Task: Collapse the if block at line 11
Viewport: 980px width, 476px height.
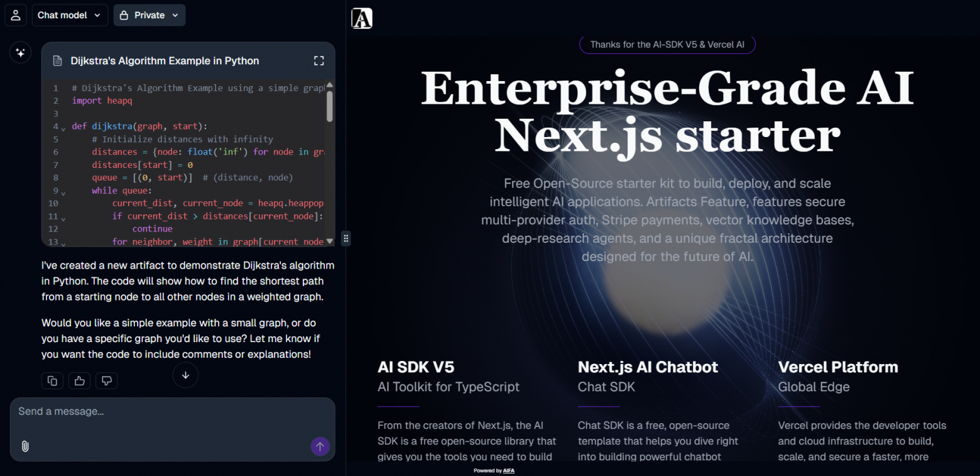Action: click(63, 218)
